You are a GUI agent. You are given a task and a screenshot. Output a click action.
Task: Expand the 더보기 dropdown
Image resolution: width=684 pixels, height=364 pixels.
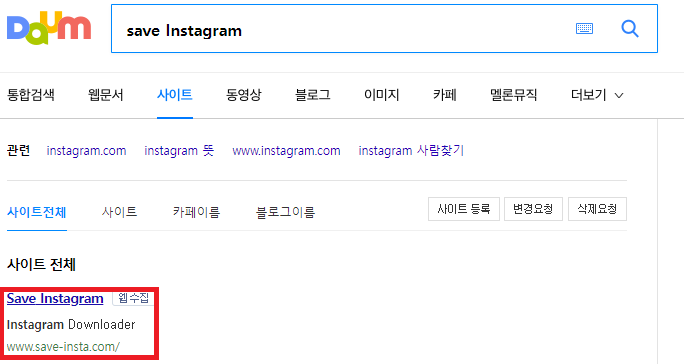click(597, 95)
